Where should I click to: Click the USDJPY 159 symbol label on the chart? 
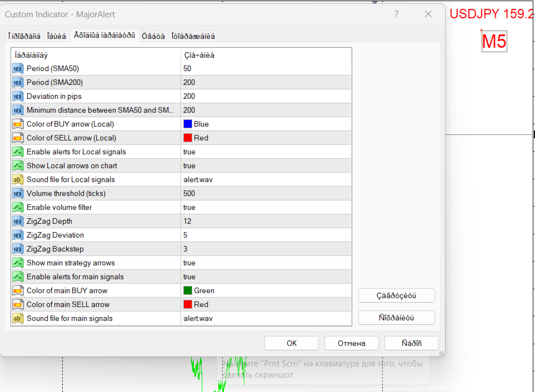[492, 14]
